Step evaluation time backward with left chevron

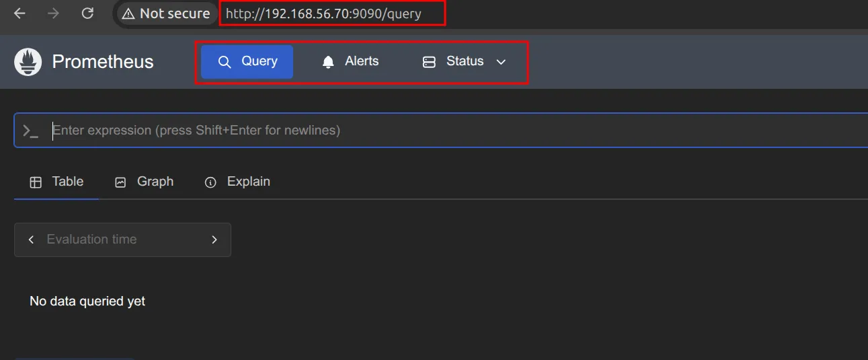pyautogui.click(x=31, y=240)
